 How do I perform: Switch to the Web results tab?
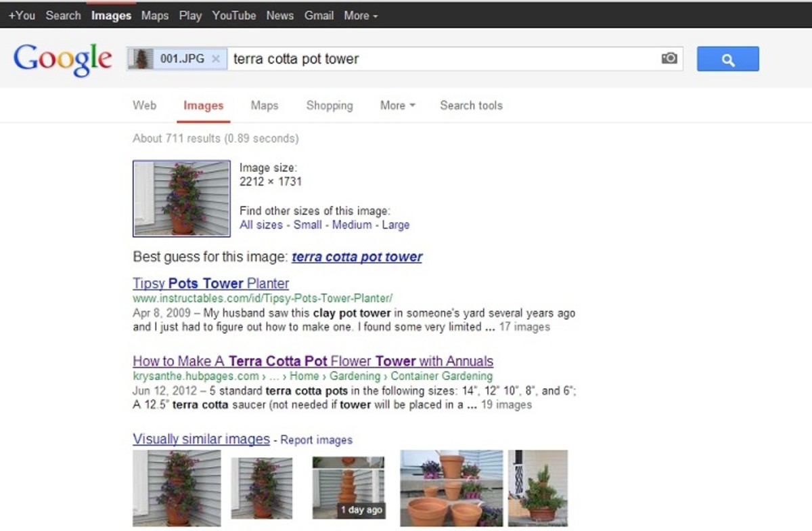(144, 106)
